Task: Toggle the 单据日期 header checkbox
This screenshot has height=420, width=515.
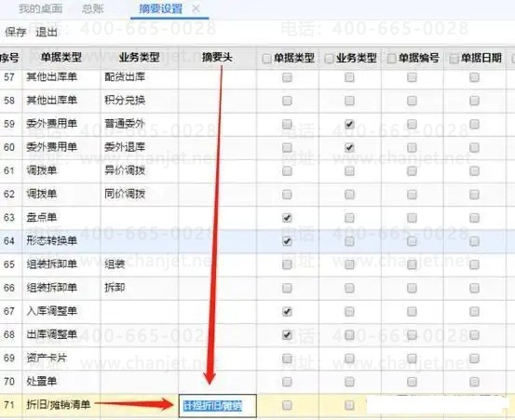Action: [x=454, y=59]
